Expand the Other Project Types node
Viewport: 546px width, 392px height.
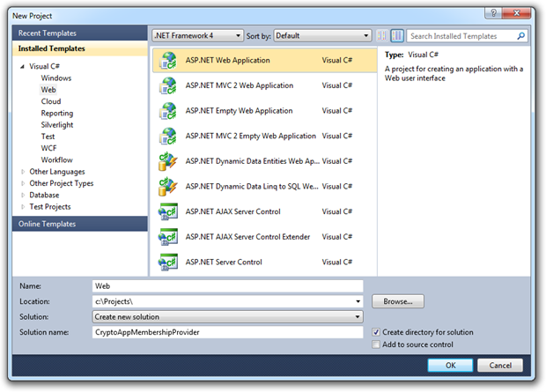pos(23,183)
